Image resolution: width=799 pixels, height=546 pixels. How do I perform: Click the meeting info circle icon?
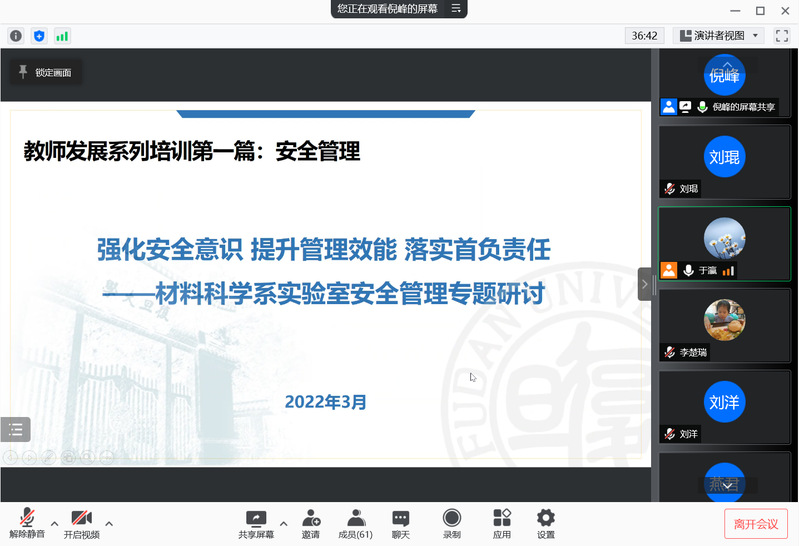coord(16,36)
